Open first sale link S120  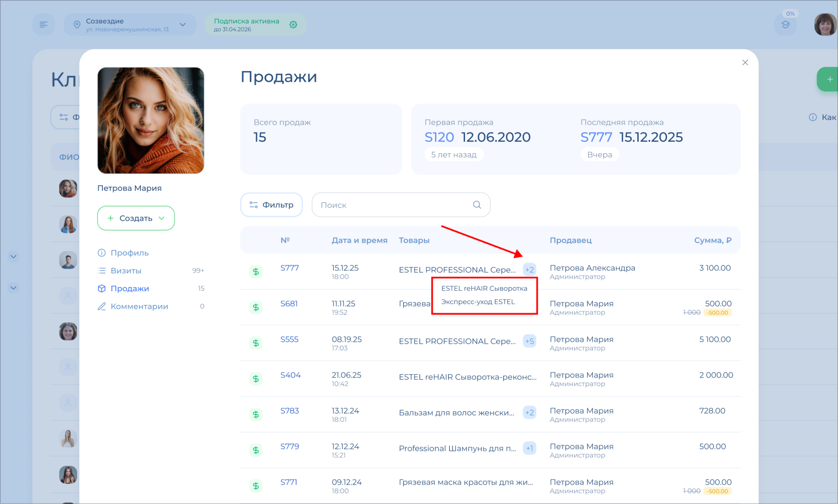[x=439, y=137]
